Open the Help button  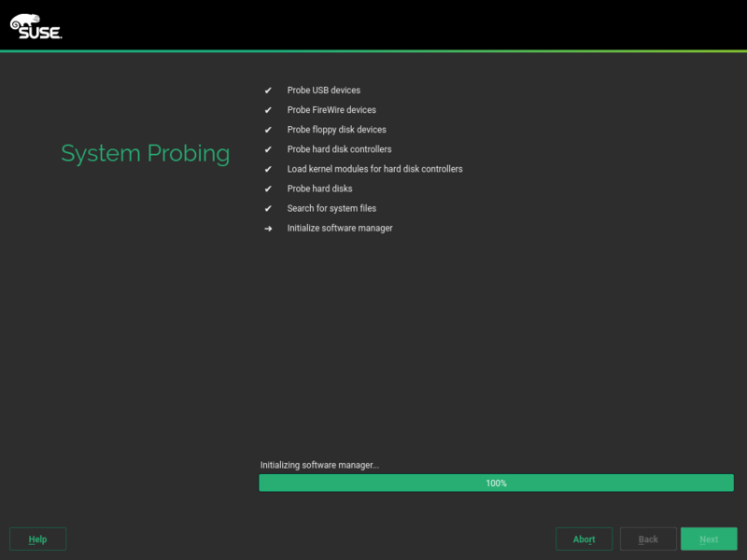click(x=37, y=539)
